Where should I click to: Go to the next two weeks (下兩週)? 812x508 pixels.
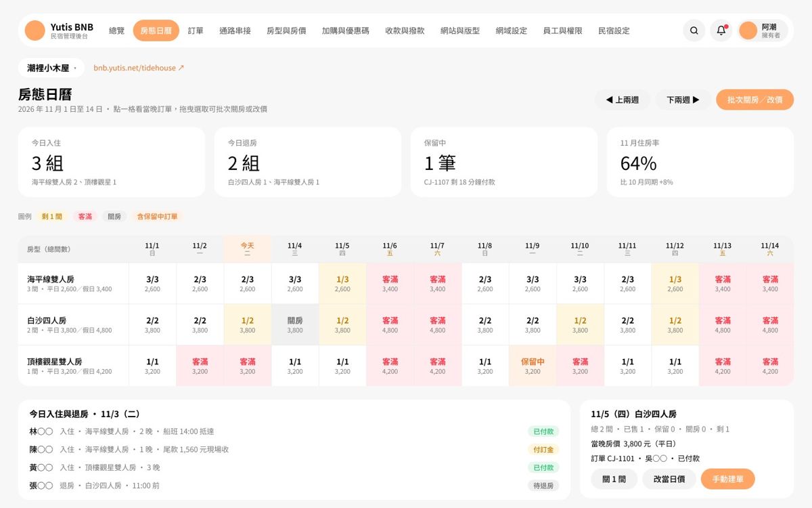pyautogui.click(x=683, y=100)
